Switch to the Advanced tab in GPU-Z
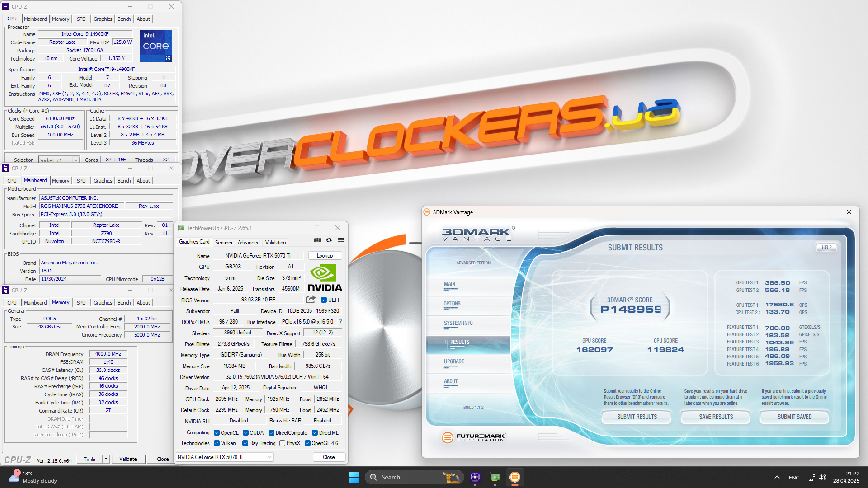This screenshot has height=488, width=868. (249, 243)
